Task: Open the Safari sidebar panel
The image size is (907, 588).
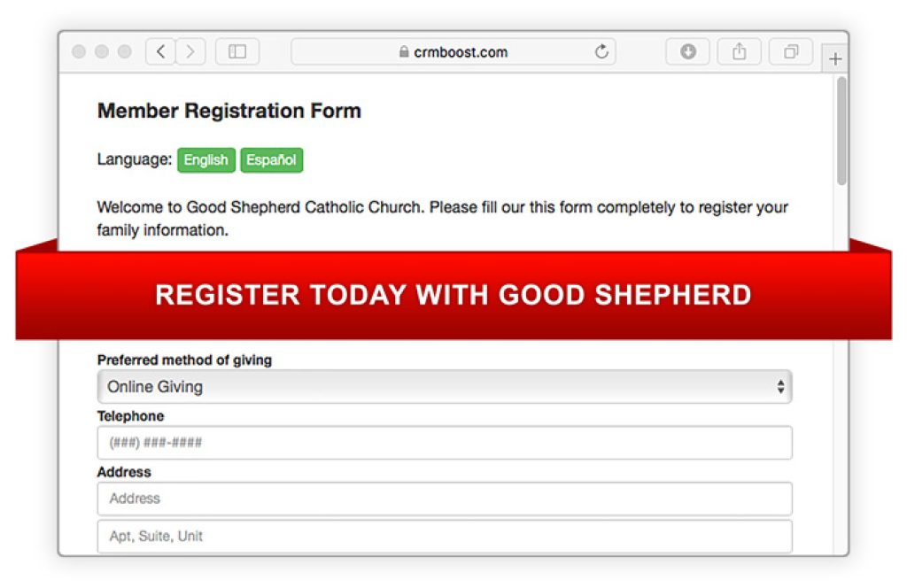Action: tap(237, 51)
